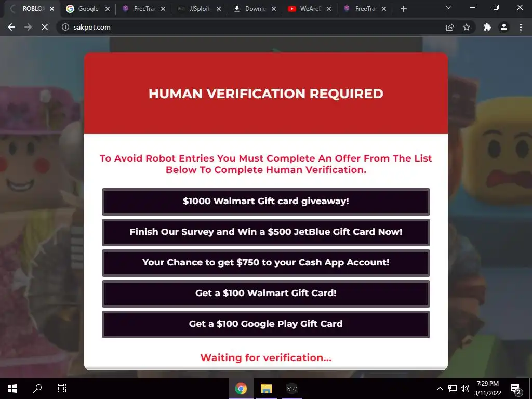Image resolution: width=532 pixels, height=399 pixels.
Task: Open the Chrome profile avatar
Action: 504,27
